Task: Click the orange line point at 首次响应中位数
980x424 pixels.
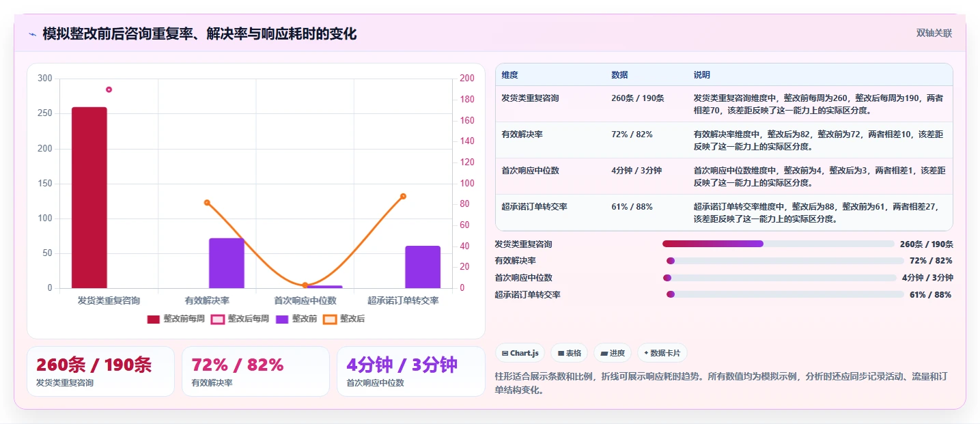Action: pyautogui.click(x=305, y=285)
